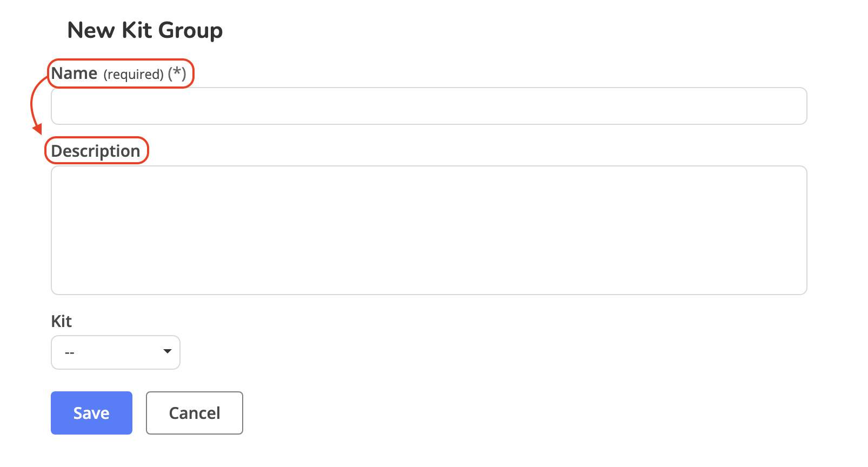868x467 pixels.
Task: Click the word 'Save' on the button
Action: [91, 413]
